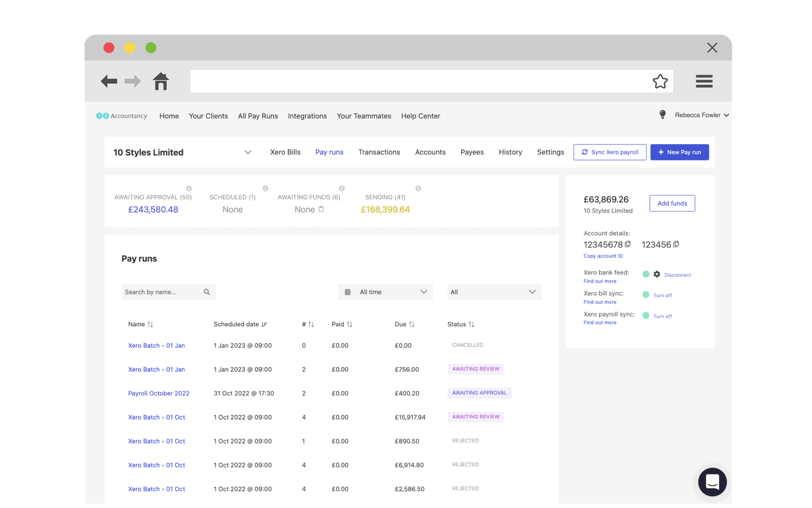Go to Your Teammates

[x=364, y=116]
